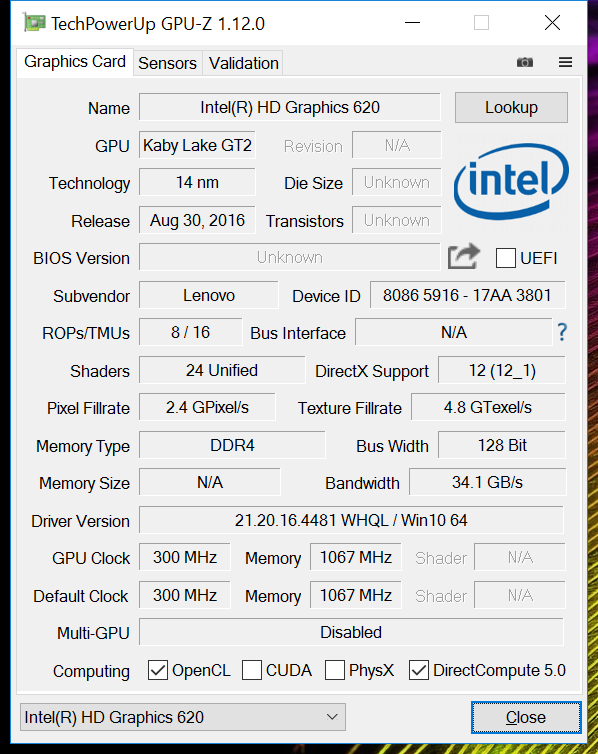Toggle the CUDA checkbox
598x754 pixels.
point(252,670)
